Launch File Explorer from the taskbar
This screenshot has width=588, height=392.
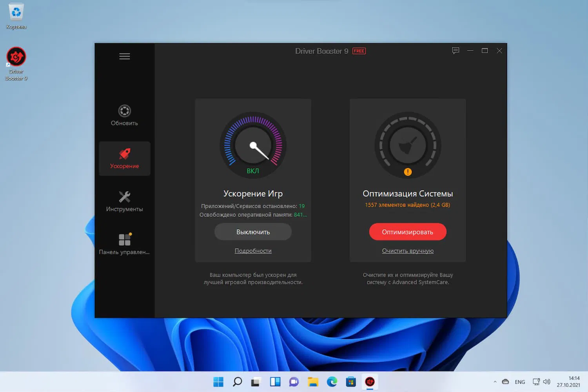point(313,382)
